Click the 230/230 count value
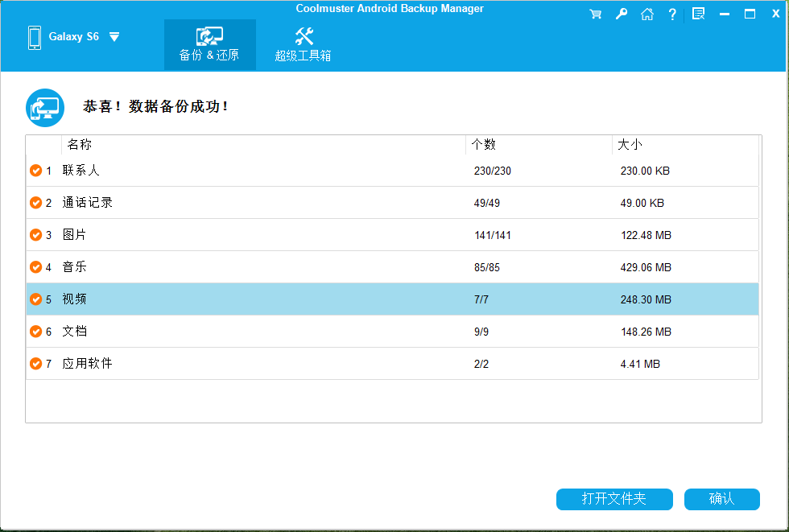The width and height of the screenshot is (789, 532). (x=493, y=171)
